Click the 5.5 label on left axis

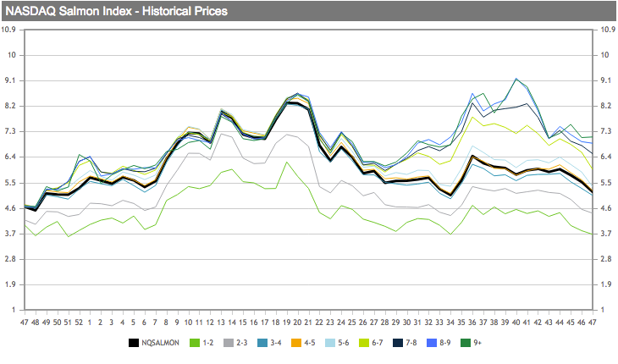pos(11,183)
